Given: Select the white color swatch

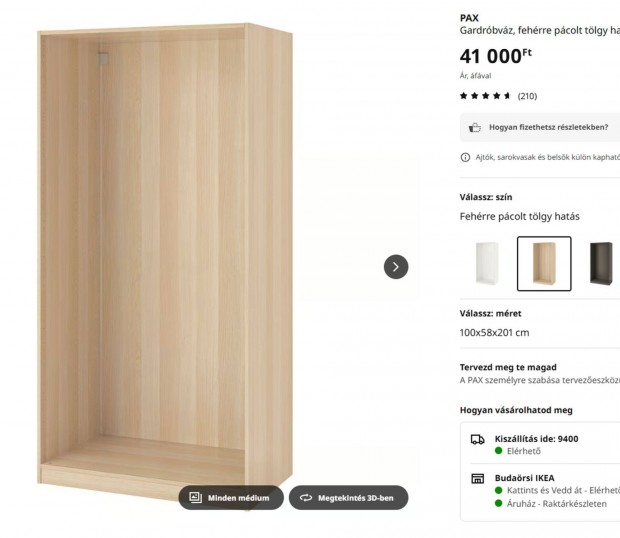Looking at the screenshot, I should pyautogui.click(x=487, y=264).
